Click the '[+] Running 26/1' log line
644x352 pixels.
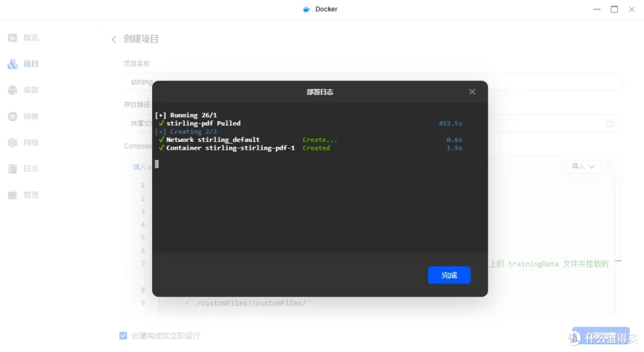[x=185, y=115]
